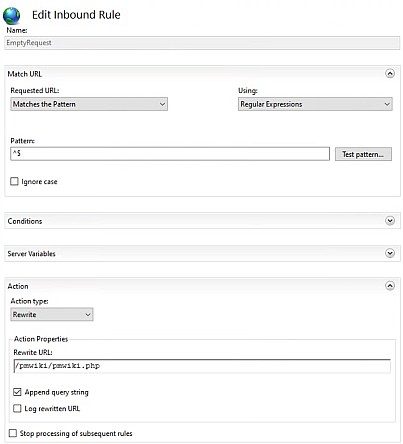Enable Log rewritten URL checkbox
The height and width of the screenshot is (444, 403).
click(x=17, y=408)
